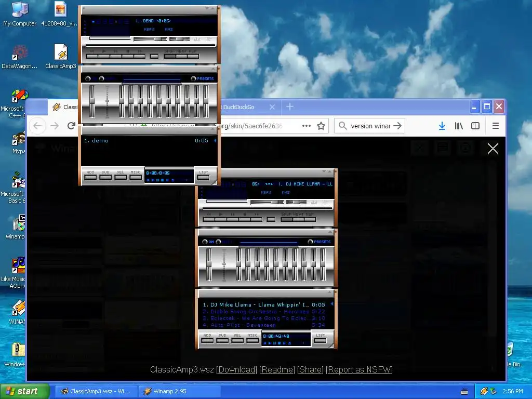Image resolution: width=532 pixels, height=399 pixels.
Task: Click the Share link
Action: point(311,370)
